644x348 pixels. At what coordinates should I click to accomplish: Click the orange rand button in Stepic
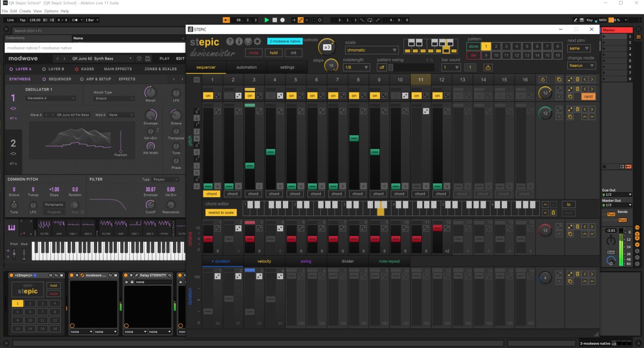point(589,97)
